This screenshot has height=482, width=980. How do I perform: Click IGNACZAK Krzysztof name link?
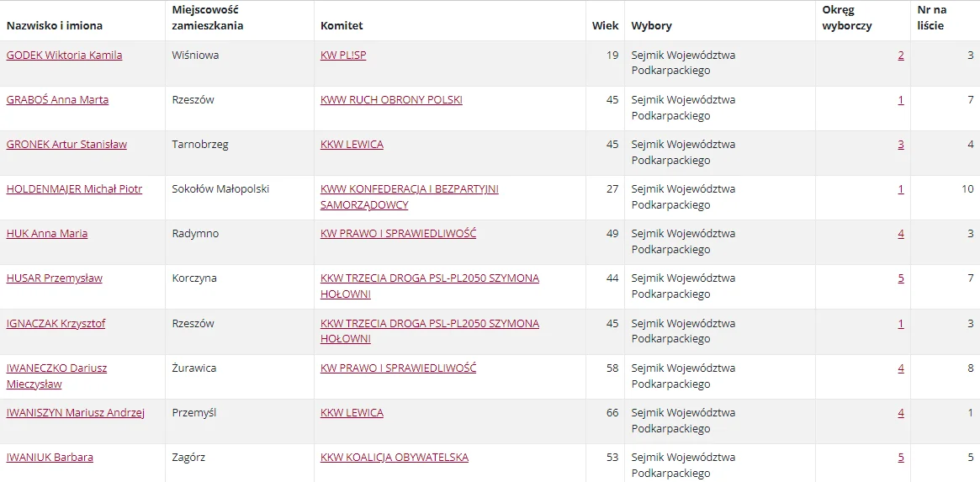coord(55,323)
